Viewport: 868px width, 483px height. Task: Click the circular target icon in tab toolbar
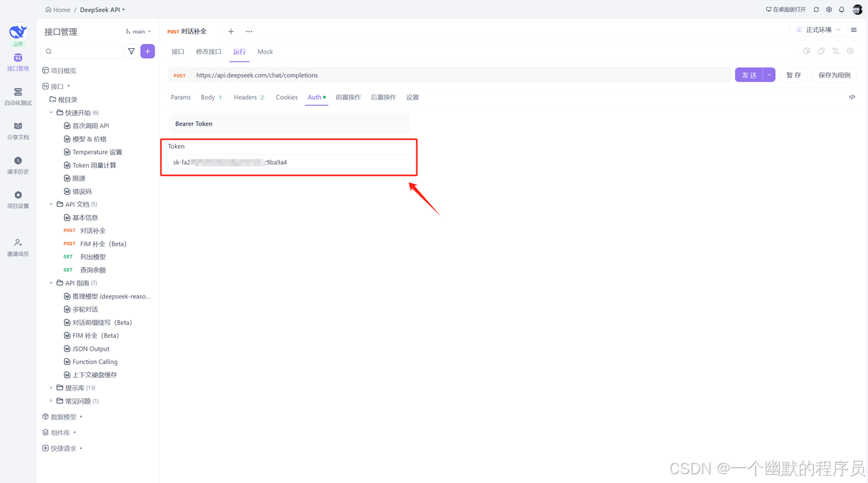point(850,51)
